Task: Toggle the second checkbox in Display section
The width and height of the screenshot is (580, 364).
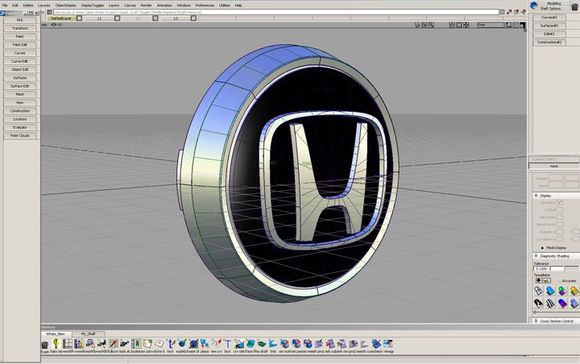Action: [x=560, y=210]
